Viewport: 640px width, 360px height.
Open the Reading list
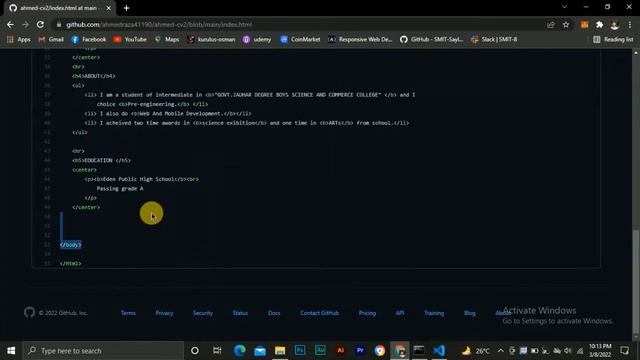[613, 40]
